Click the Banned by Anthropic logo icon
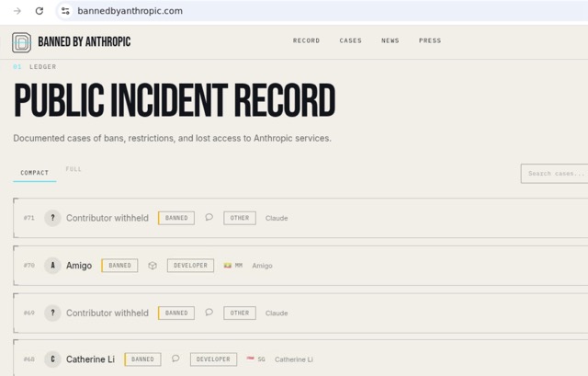Screen dimensions: 588x376 21,42
